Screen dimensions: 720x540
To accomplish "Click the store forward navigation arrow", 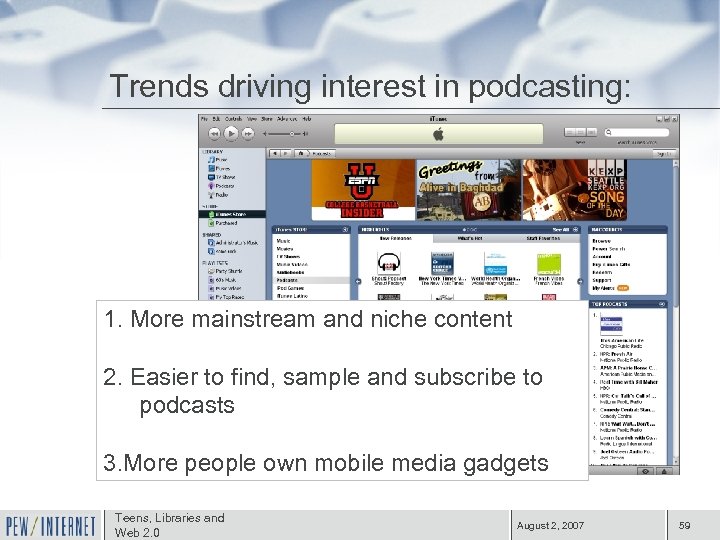I will 285,153.
